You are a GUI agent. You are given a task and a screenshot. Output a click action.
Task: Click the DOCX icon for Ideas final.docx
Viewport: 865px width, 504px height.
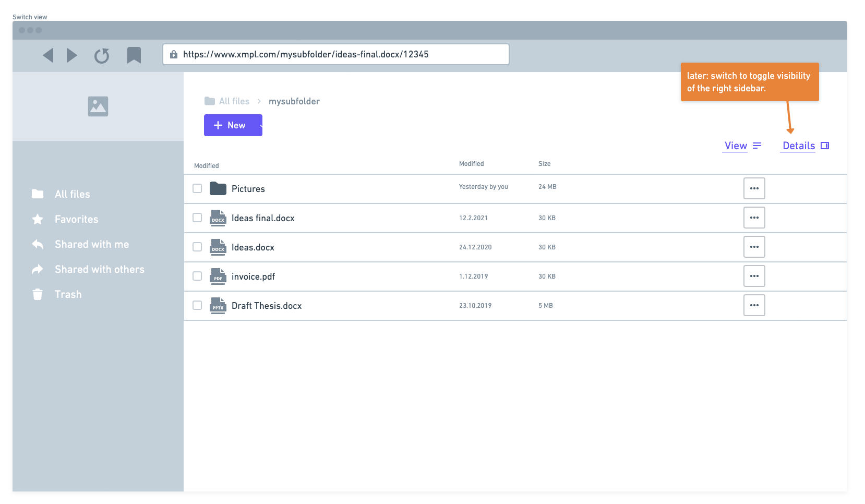[x=218, y=218]
